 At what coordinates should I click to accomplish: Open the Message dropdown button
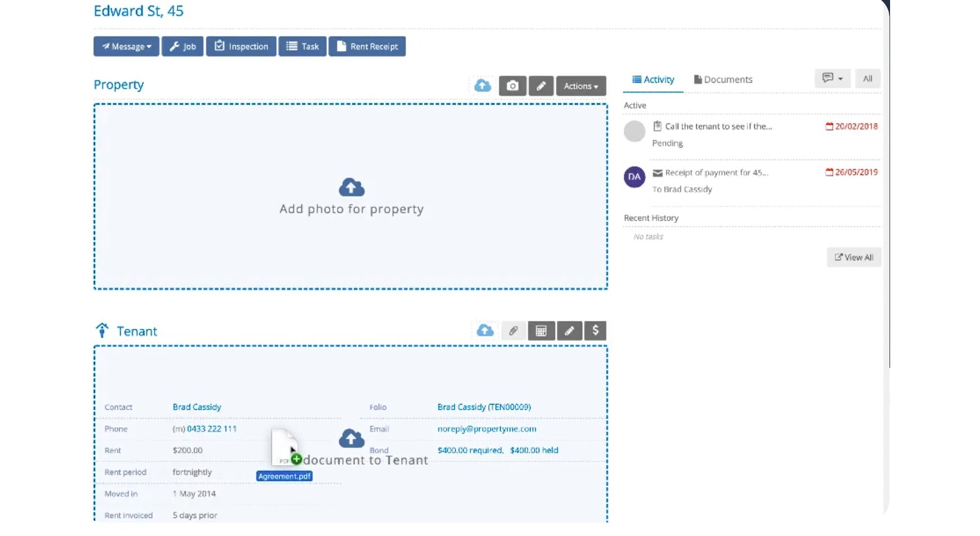pos(126,47)
